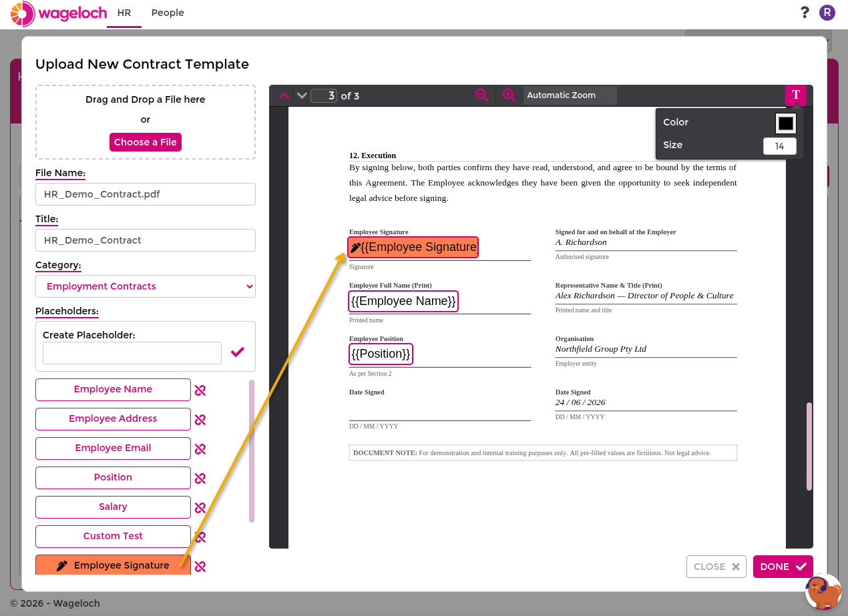Unlink the Employee Name placeholder
Viewport: 848px width, 616px height.
pyautogui.click(x=200, y=390)
